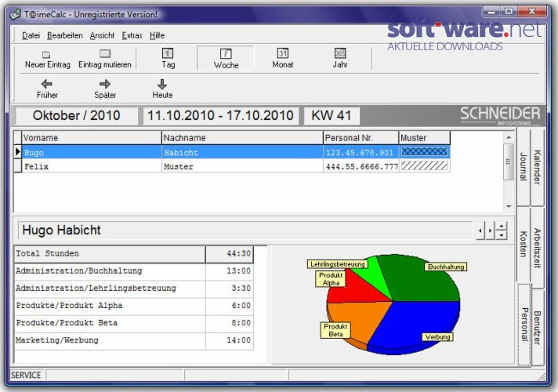Open the Hilfe menu
Screen dimensions: 558x392
[157, 35]
